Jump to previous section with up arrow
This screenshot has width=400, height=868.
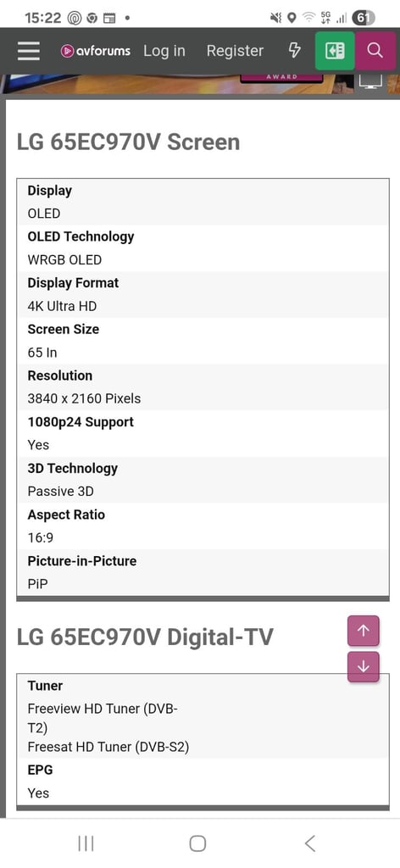click(364, 631)
